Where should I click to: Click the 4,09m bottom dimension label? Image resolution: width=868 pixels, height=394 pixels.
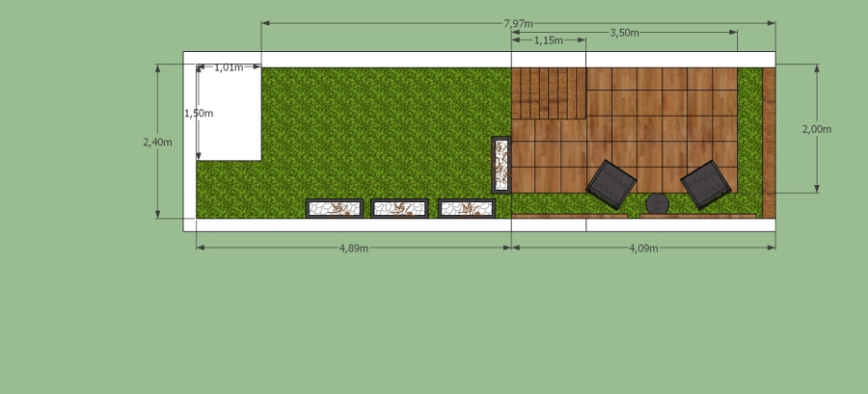[x=643, y=248]
